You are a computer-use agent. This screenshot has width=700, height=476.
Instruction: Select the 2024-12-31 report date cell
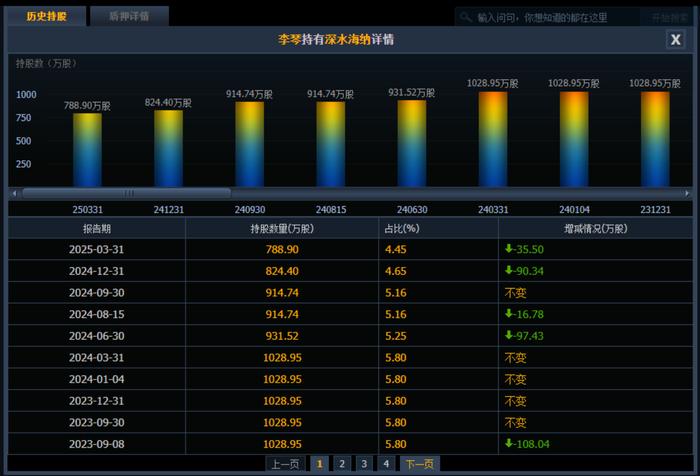96,271
